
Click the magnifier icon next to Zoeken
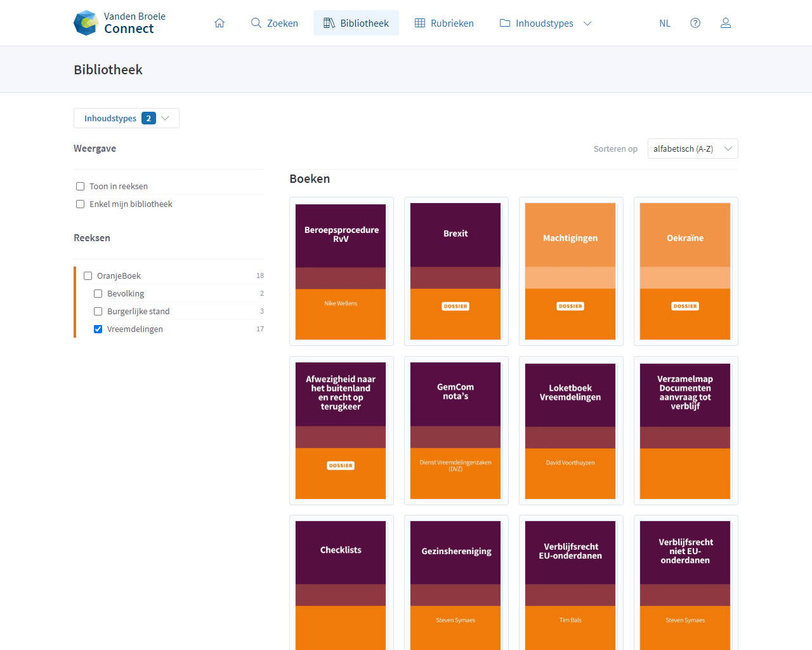[256, 23]
